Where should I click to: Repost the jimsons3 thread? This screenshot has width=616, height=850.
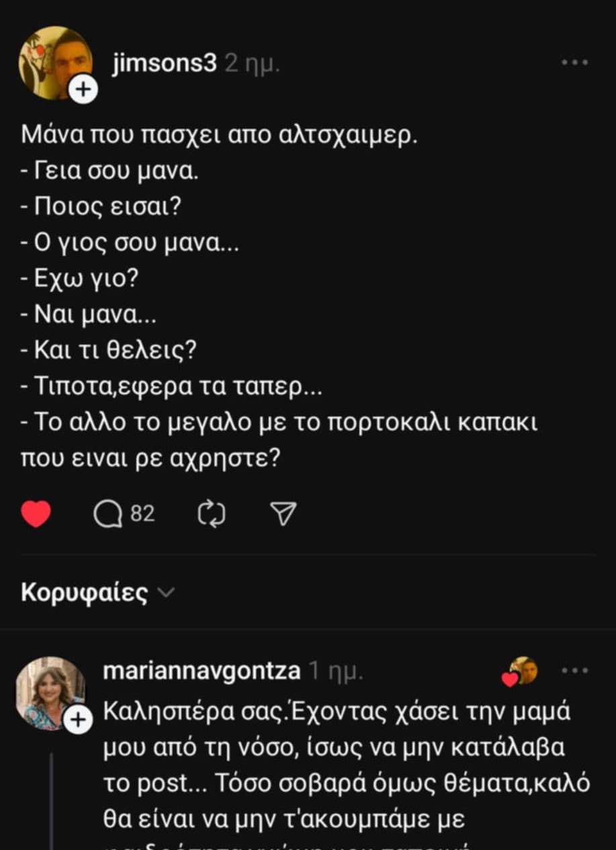tap(212, 515)
